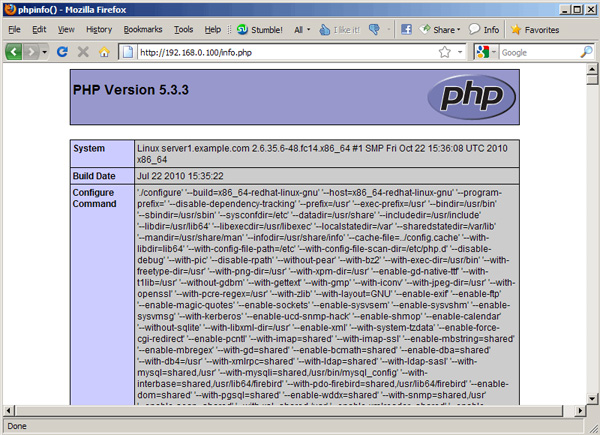600x435 pixels.
Task: Click the toolbar drag handle beside Help
Action: click(229, 29)
